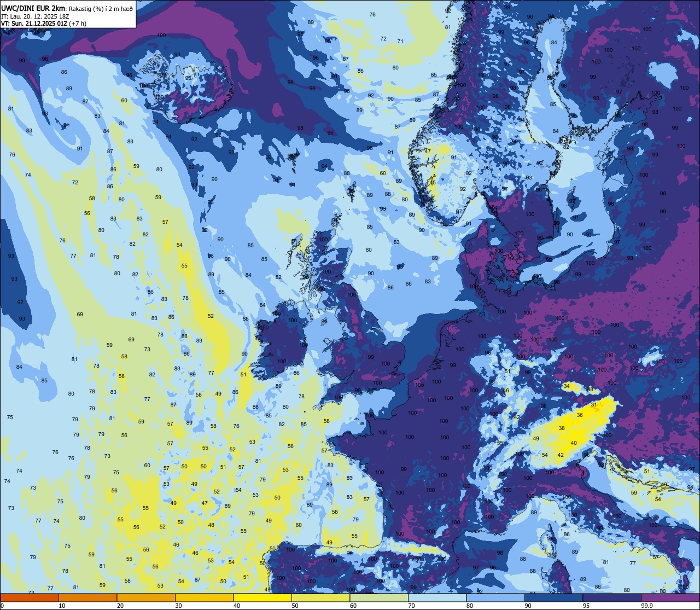Viewport: 700px width, 610px height.
Task: Click the "30" tick label on legend scale
Action: (178, 606)
